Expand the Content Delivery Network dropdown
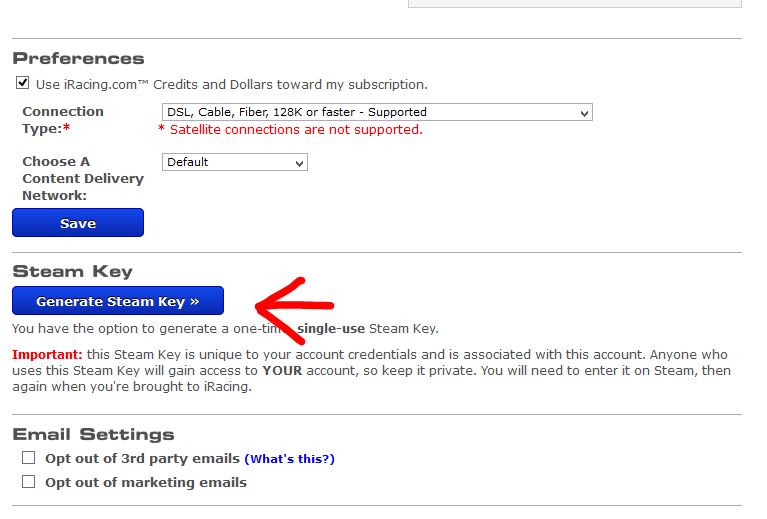This screenshot has width=767, height=519. [234, 162]
